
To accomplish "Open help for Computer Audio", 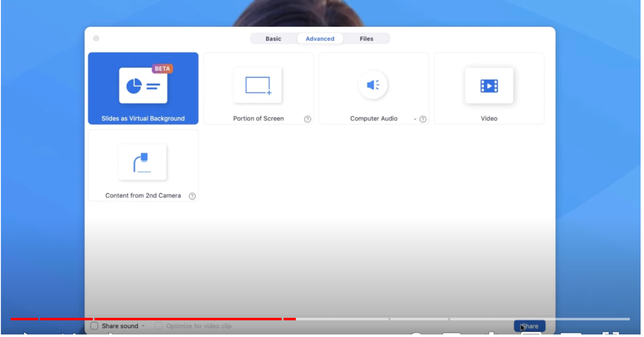I will point(423,119).
